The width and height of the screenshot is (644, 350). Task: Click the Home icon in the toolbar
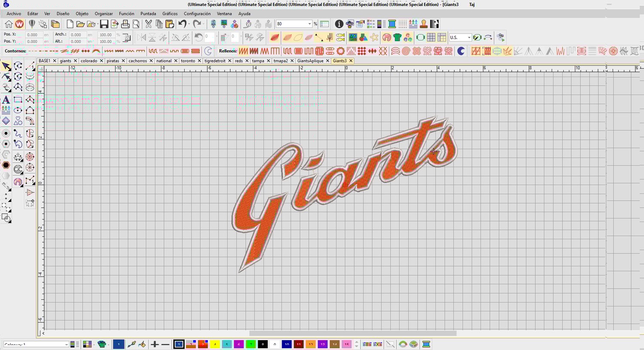point(9,24)
